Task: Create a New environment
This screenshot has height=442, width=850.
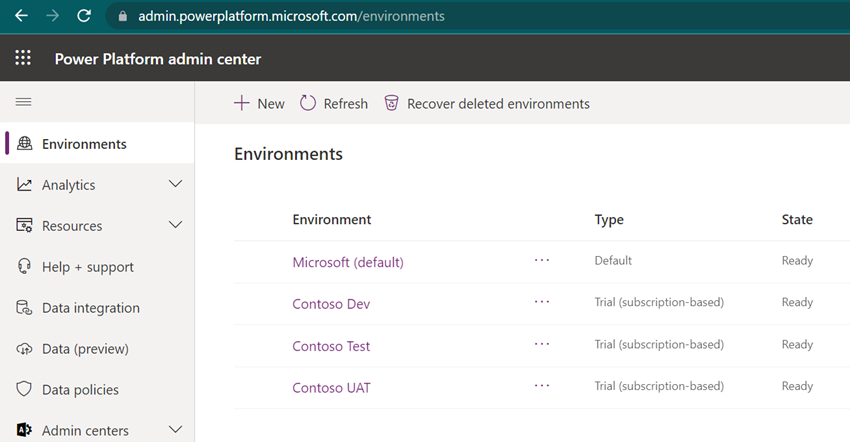Action: 259,103
